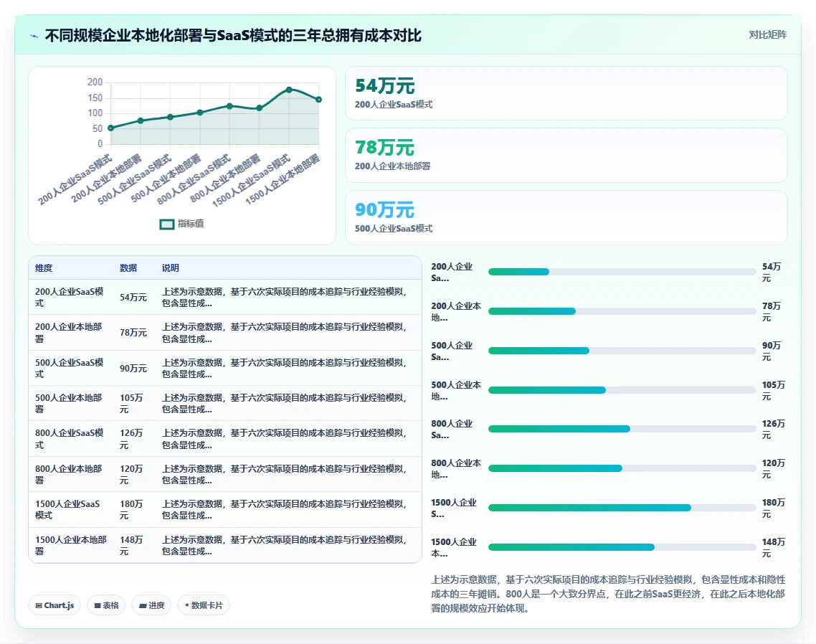
Task: Click the 维度 column header
Action: click(x=44, y=268)
